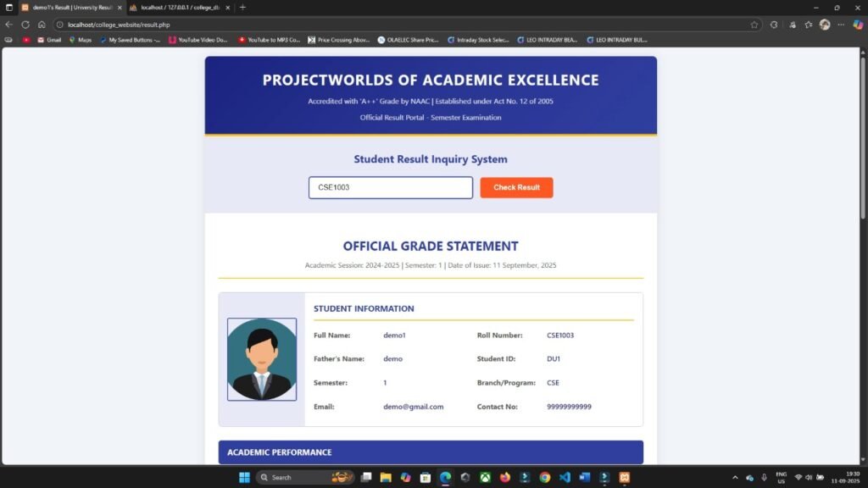Navigate back using the back arrow
Viewport: 868px width, 488px height.
point(8,25)
